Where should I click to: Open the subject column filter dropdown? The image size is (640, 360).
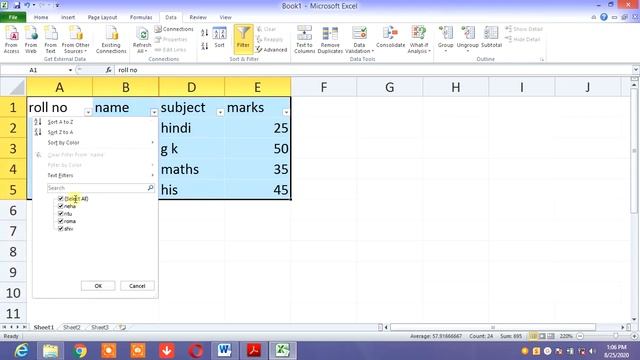(220, 112)
